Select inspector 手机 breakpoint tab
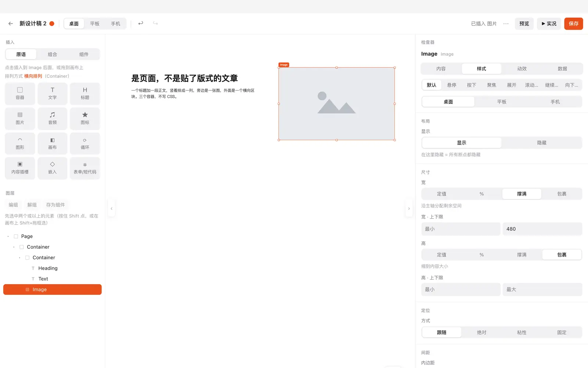 pos(555,102)
